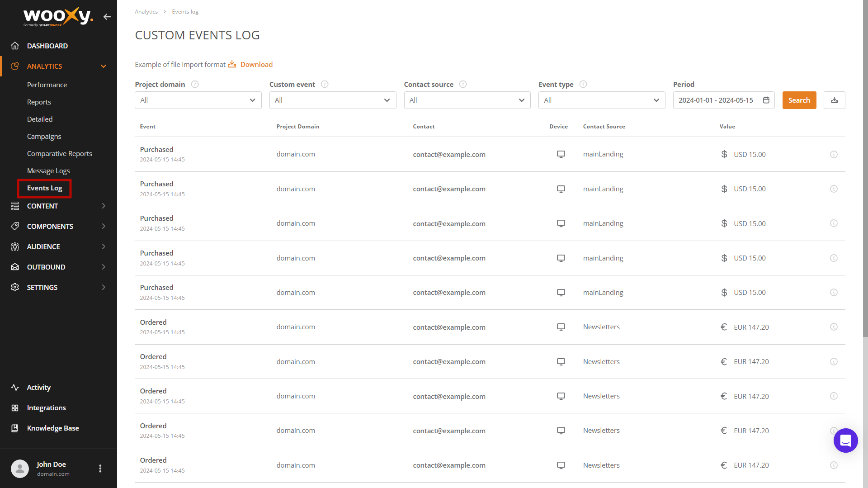Screen dimensions: 868x488
Task: Open the support chat bubble
Action: tap(845, 440)
